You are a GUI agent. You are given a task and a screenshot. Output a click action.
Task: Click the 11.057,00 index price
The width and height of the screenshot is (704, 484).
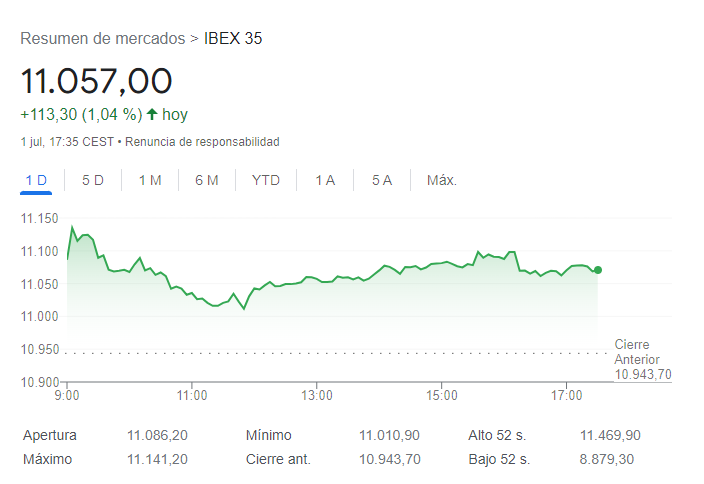96,81
